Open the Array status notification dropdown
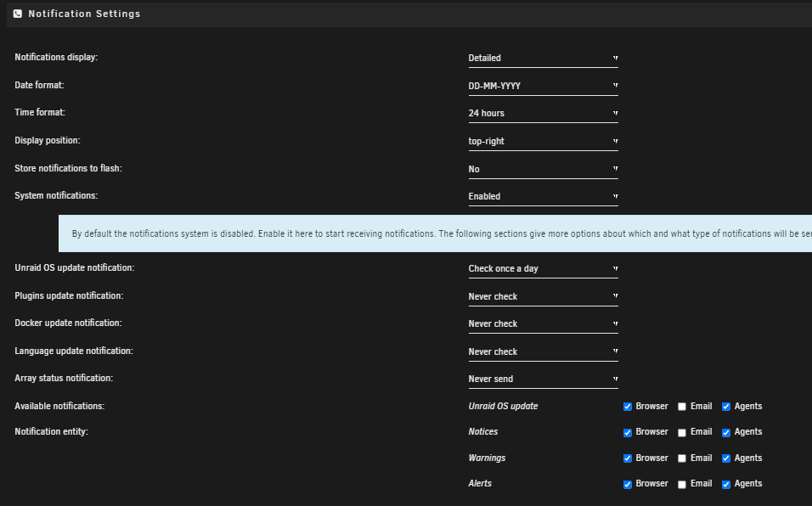The height and width of the screenshot is (506, 812). 543,379
